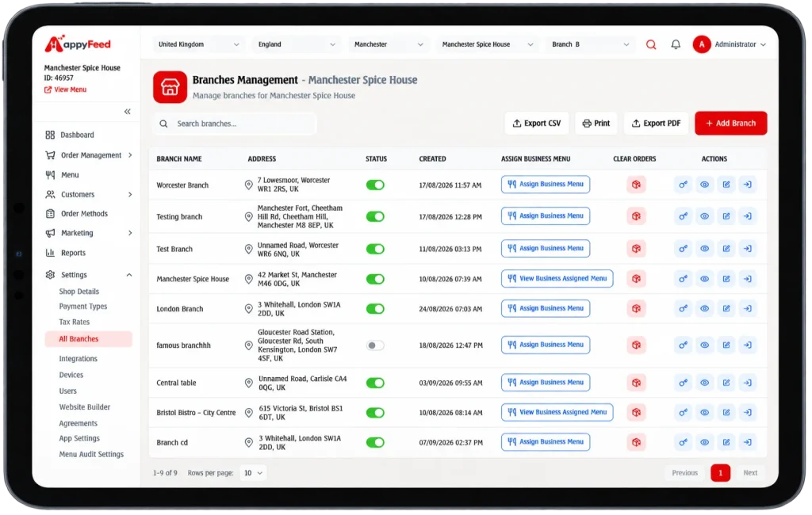Click the Add Branch button
Viewport: 812px width, 515px height.
click(730, 123)
